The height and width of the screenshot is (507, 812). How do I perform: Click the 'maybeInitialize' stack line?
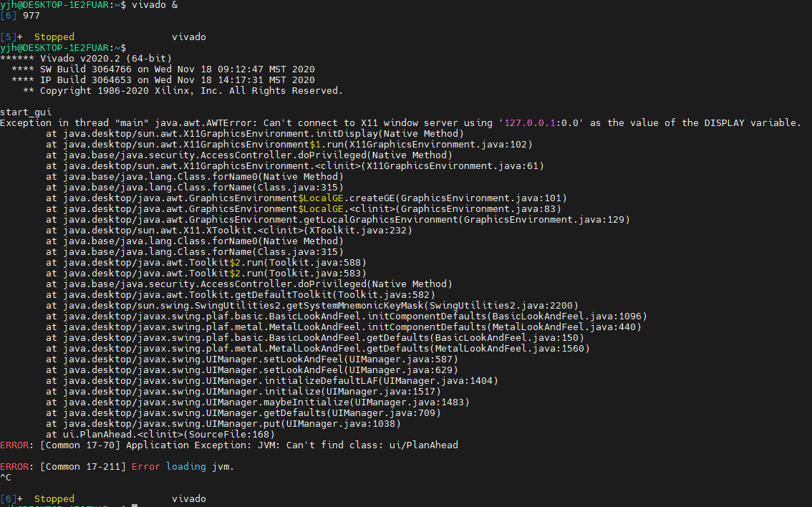coord(257,402)
